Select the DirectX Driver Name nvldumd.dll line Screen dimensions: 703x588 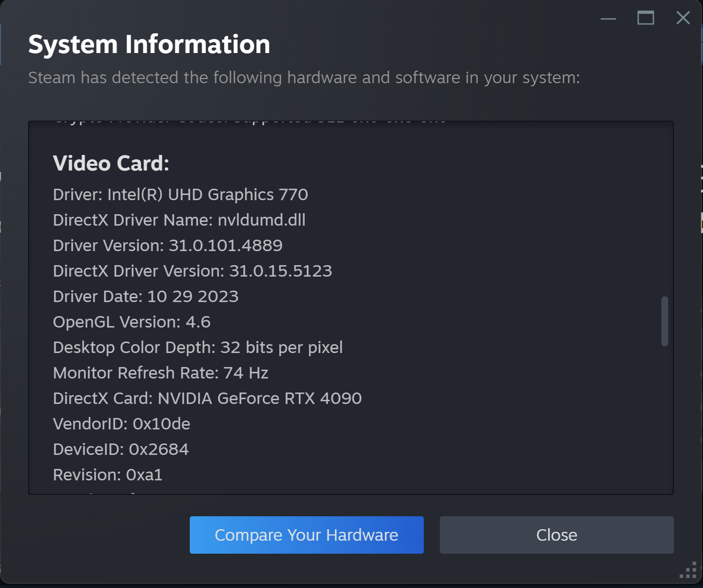click(x=179, y=220)
